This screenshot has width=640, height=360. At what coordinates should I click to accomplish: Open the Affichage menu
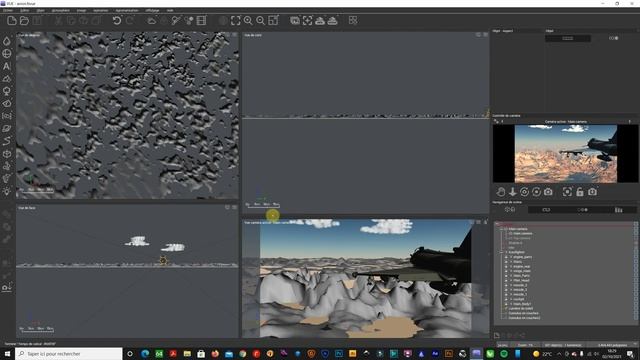pyautogui.click(x=152, y=10)
